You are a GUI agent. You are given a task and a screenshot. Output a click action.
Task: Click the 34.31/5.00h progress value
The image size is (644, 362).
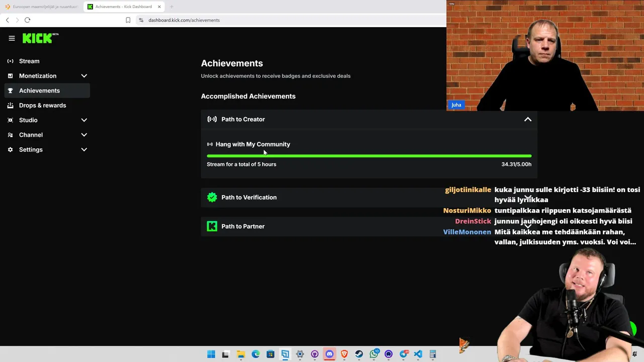[x=516, y=164]
